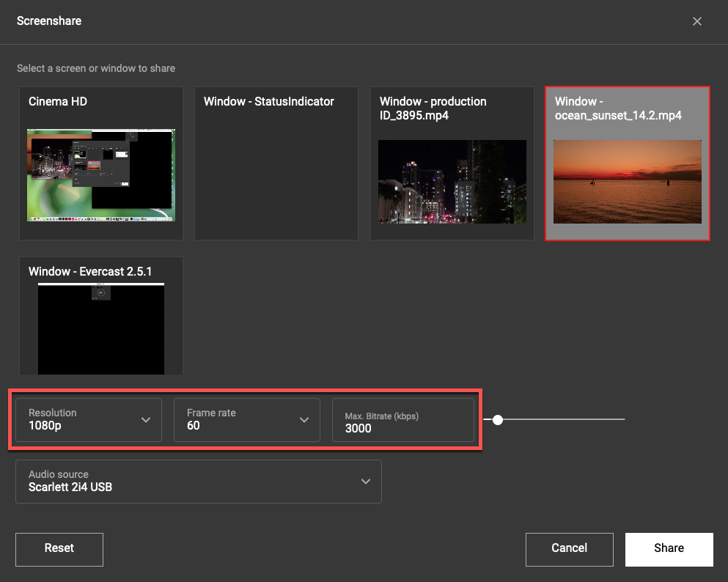The width and height of the screenshot is (728, 582).
Task: Click the Audio source chevron arrow
Action: coord(366,482)
